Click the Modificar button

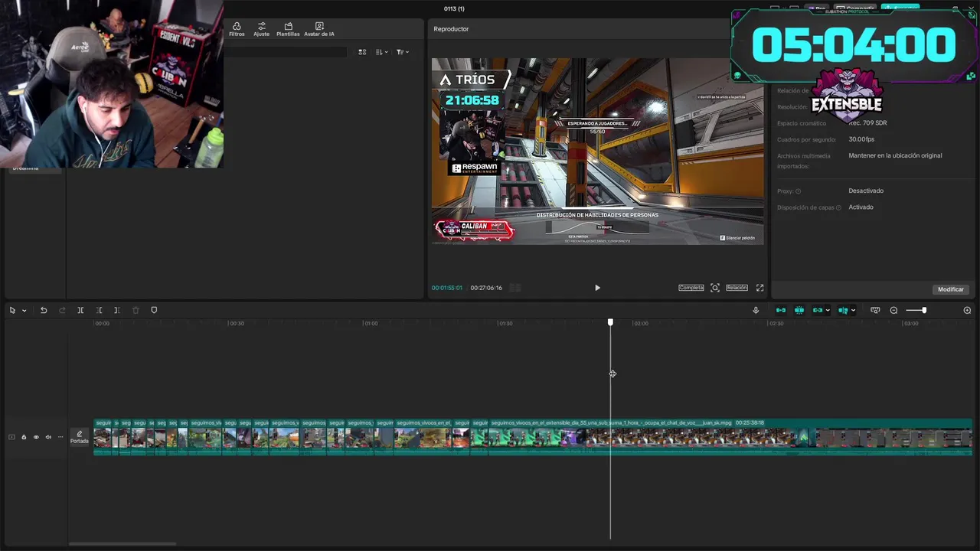click(950, 289)
